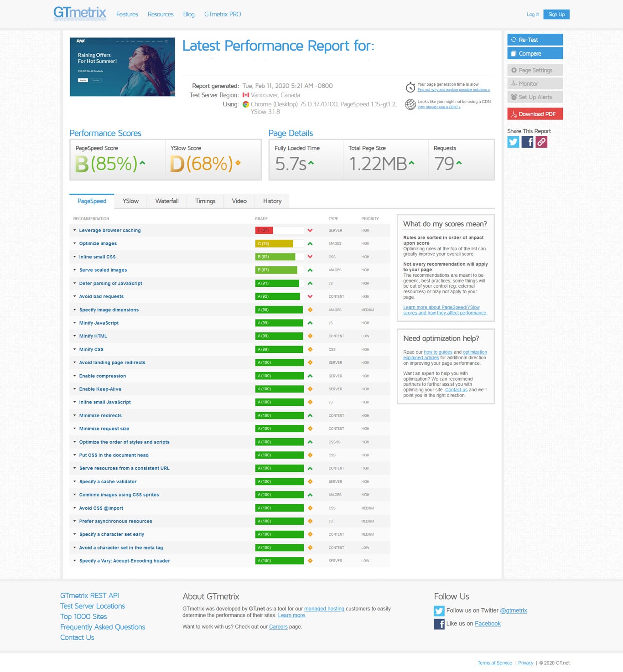Click red down arrow for Leverage browser caching
This screenshot has height=672, width=623.
pos(310,231)
